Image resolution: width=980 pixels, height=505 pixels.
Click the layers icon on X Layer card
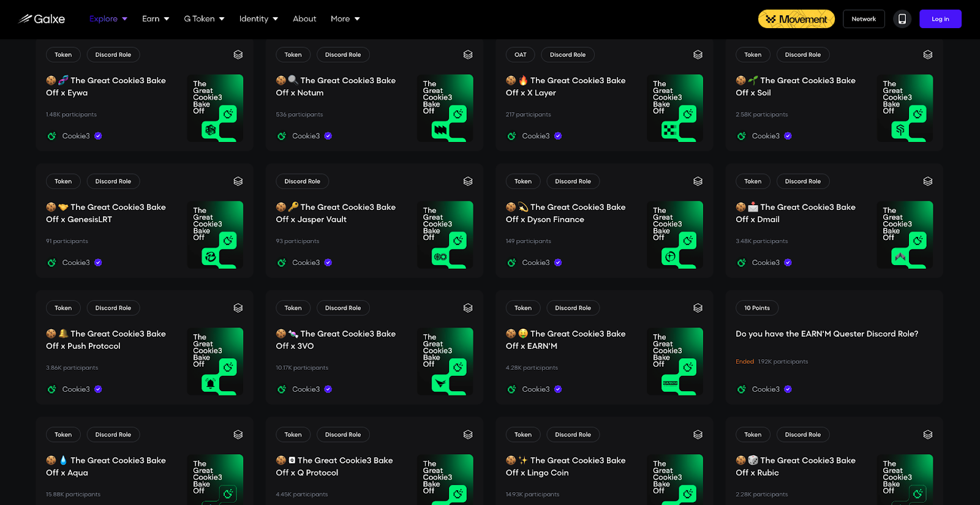pyautogui.click(x=698, y=55)
